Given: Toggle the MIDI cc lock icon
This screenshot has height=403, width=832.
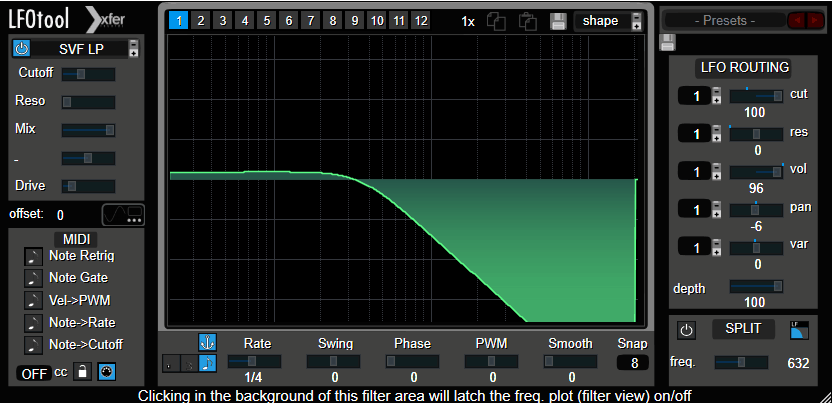Looking at the screenshot, I should click(x=82, y=372).
